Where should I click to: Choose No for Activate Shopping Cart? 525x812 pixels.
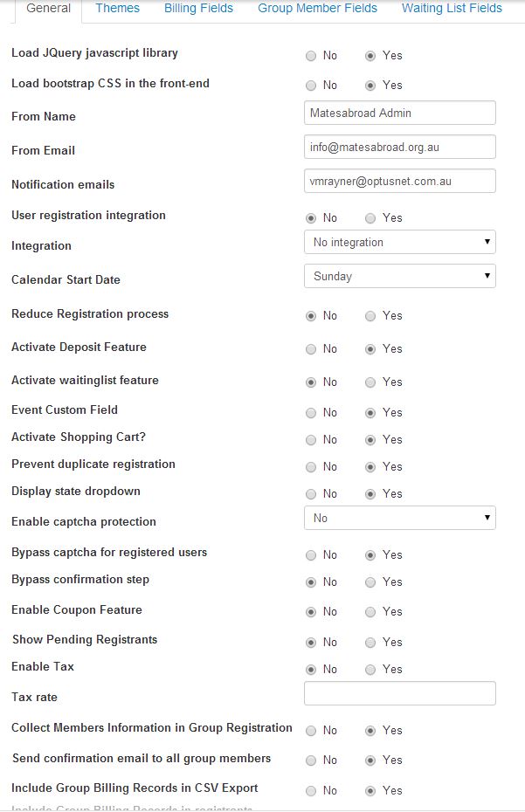[x=312, y=440]
